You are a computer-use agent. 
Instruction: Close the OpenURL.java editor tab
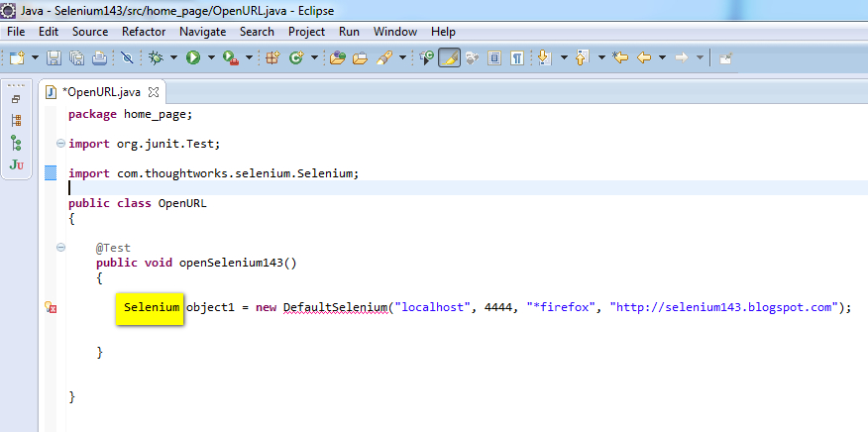[154, 92]
